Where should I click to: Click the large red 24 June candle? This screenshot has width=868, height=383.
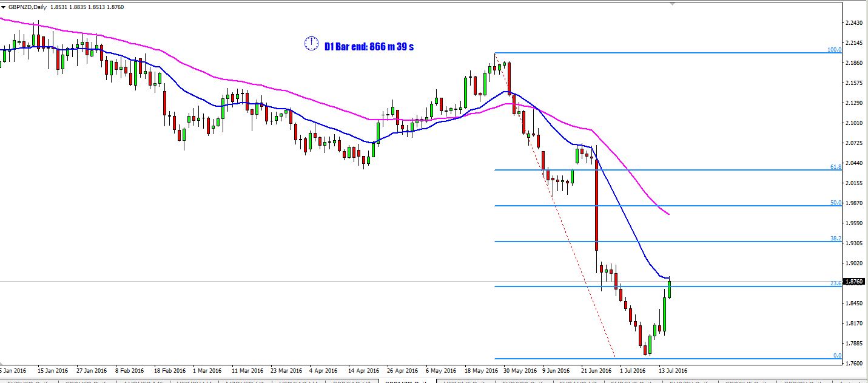[596, 205]
